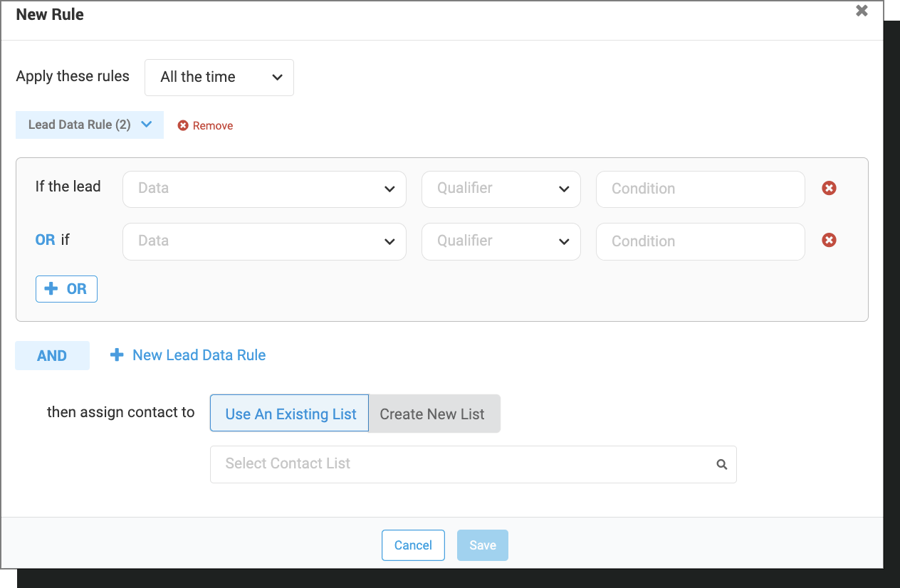Toggle the AND operator button
This screenshot has width=900, height=588.
[x=52, y=356]
